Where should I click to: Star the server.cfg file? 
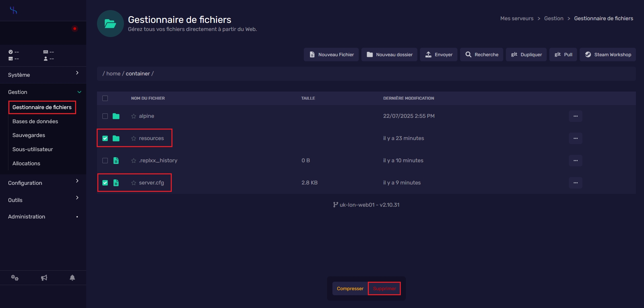(x=134, y=183)
